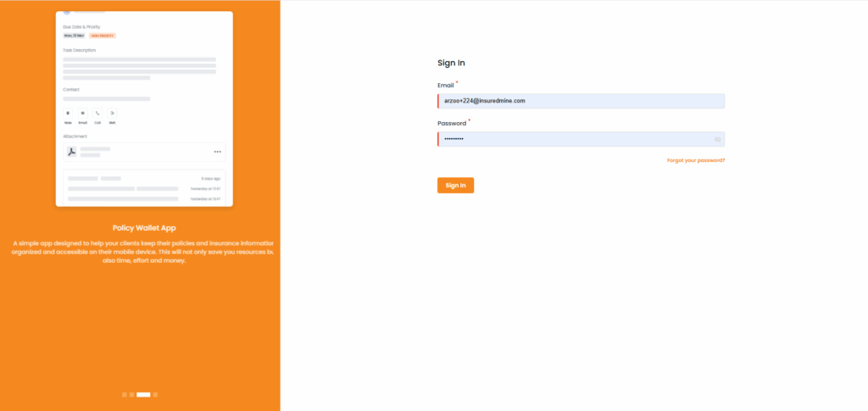Click the Mon, 12 Mar date tag
868x411 pixels.
point(75,36)
